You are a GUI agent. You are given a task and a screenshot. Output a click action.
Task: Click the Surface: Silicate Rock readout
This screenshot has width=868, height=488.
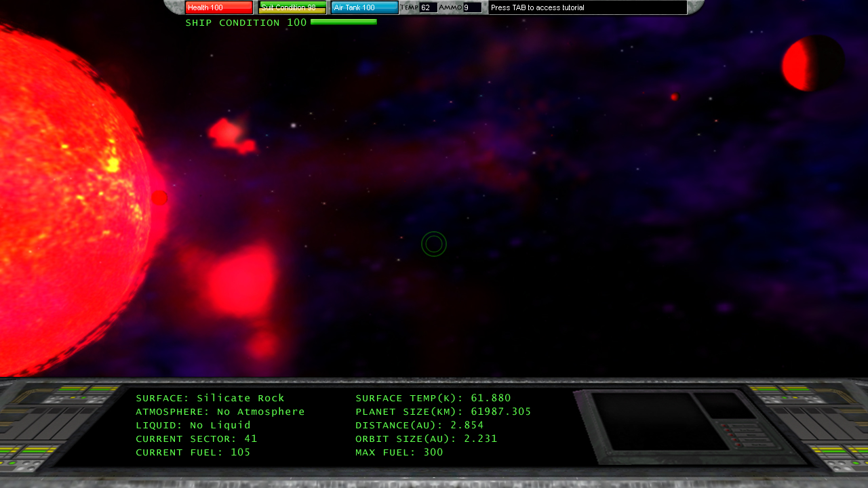coord(210,399)
